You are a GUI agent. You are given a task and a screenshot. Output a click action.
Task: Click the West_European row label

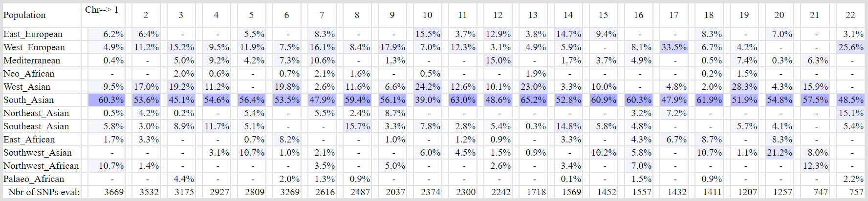point(34,47)
